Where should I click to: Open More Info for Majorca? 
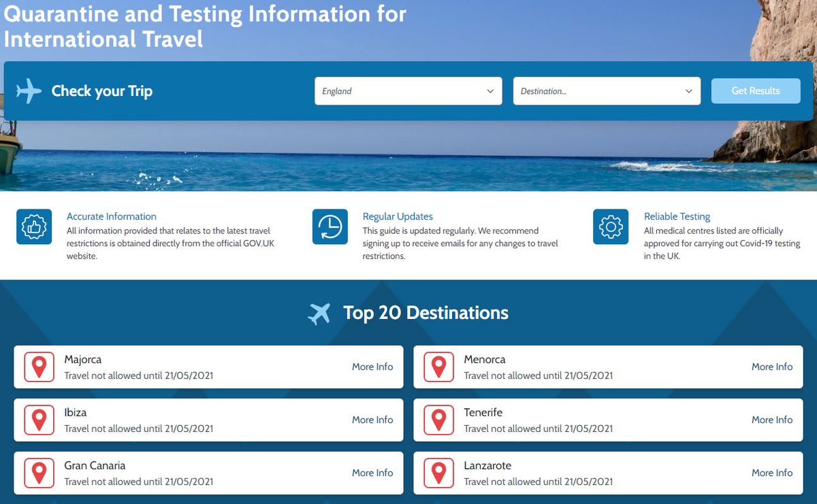(x=372, y=367)
